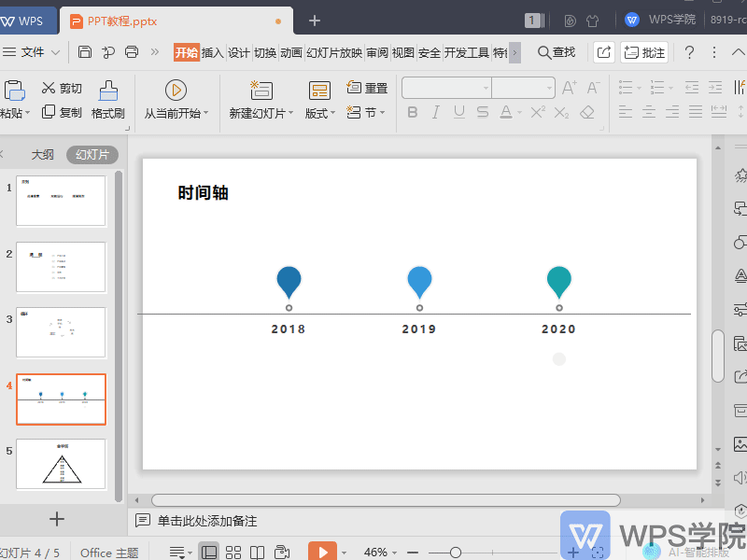The height and width of the screenshot is (560, 747).
Task: Select the Cut (剪切) tool
Action: coord(62,88)
